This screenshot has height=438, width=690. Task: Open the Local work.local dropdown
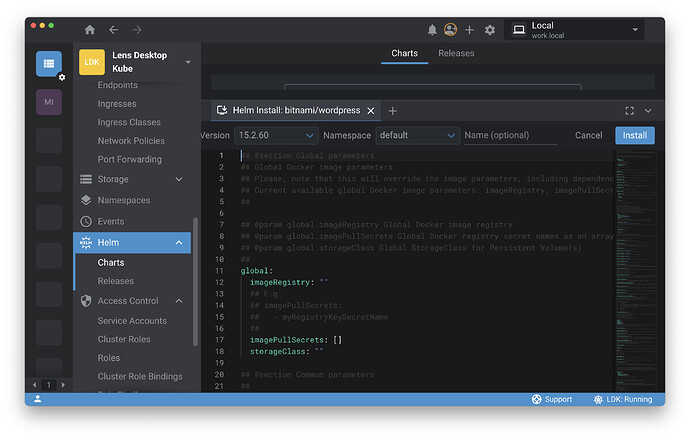576,30
